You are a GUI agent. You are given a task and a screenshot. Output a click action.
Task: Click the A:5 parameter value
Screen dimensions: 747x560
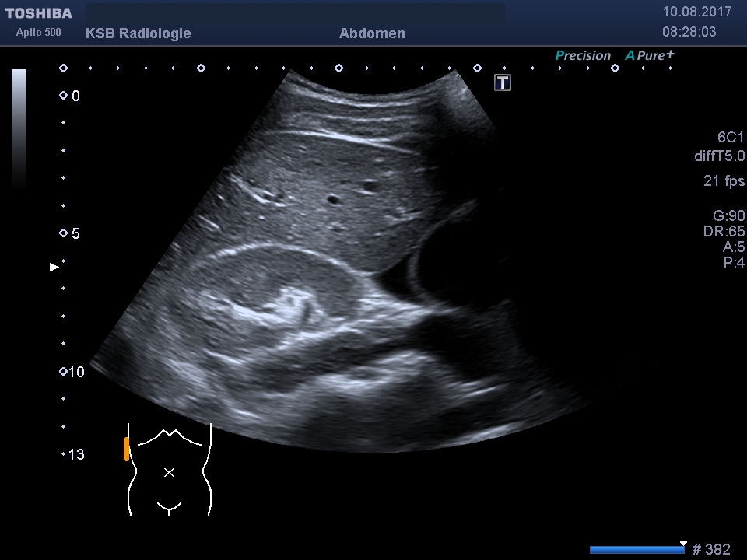click(x=734, y=247)
